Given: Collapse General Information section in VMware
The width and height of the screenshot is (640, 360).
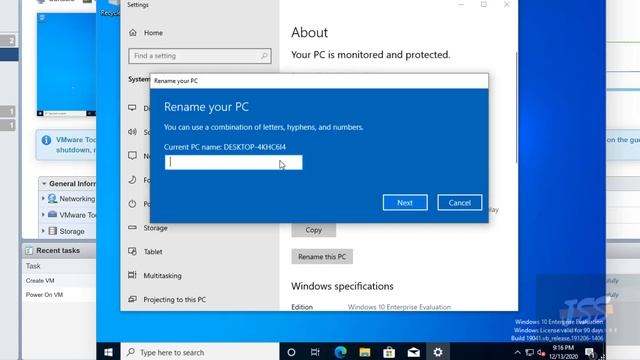Looking at the screenshot, I should tap(44, 184).
